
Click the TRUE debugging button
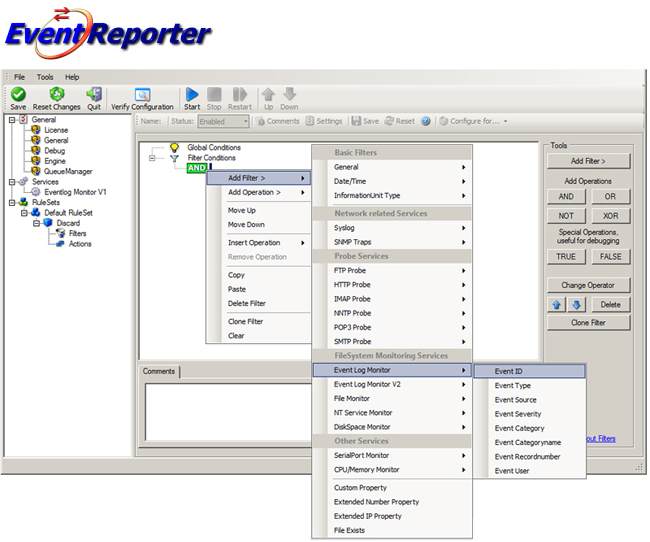[x=566, y=257]
